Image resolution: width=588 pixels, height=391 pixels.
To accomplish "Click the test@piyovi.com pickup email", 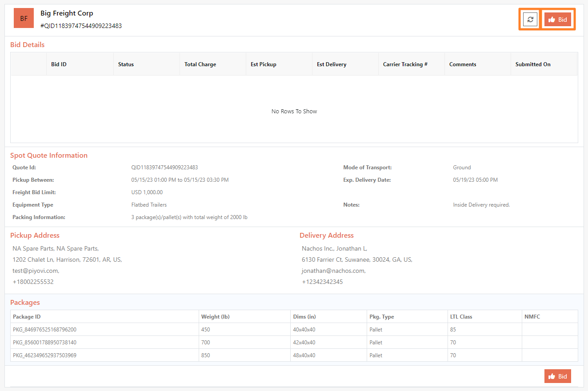I will (x=36, y=271).
